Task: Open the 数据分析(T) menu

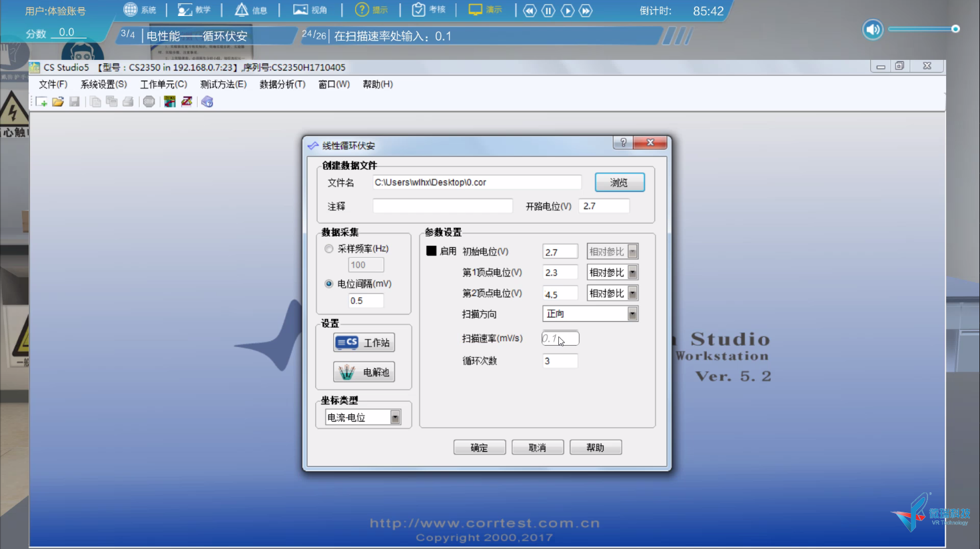Action: click(x=282, y=84)
